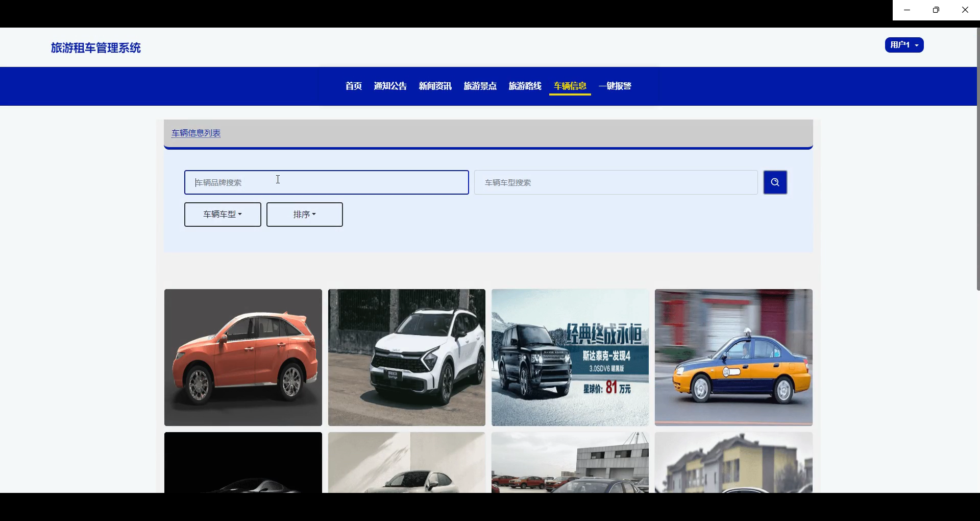Minimize the application window

pos(907,10)
